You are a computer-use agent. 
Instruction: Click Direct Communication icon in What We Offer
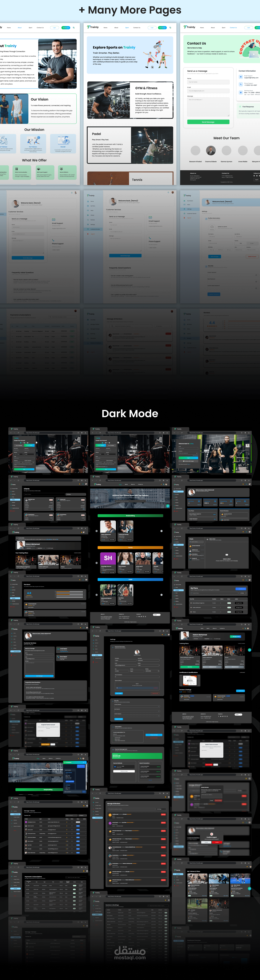[17, 169]
